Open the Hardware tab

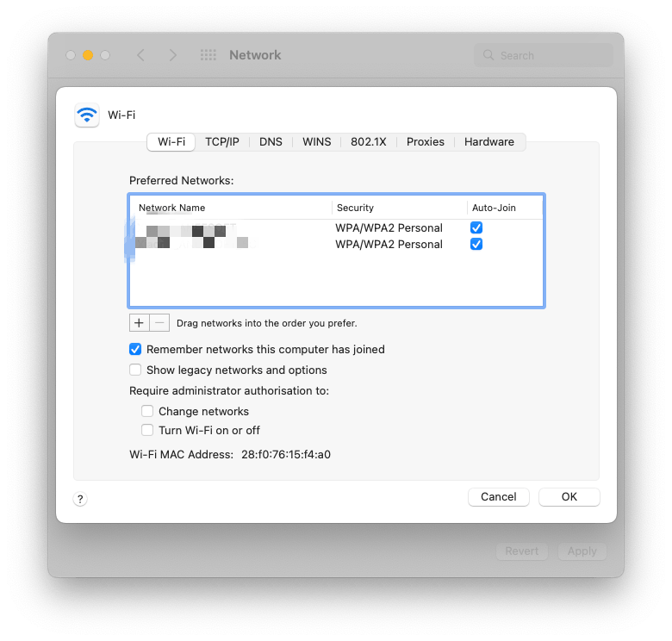click(x=489, y=142)
